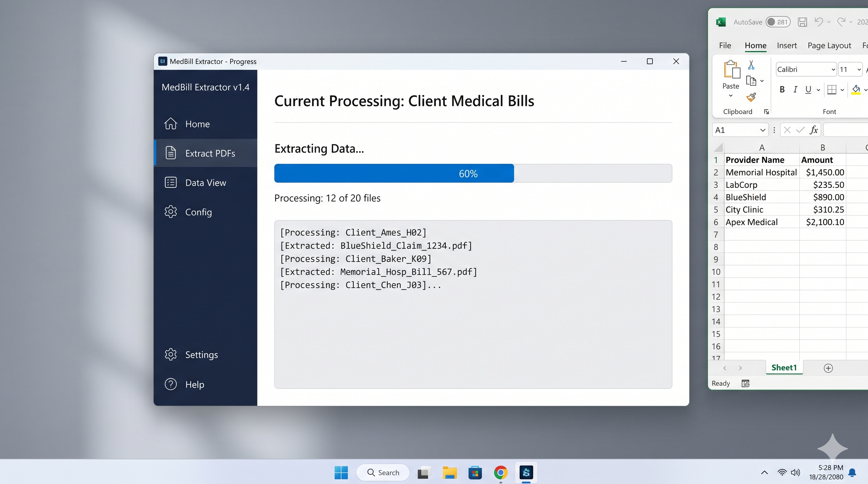Click the Excel save icon
This screenshot has height=484, width=868.
[802, 22]
